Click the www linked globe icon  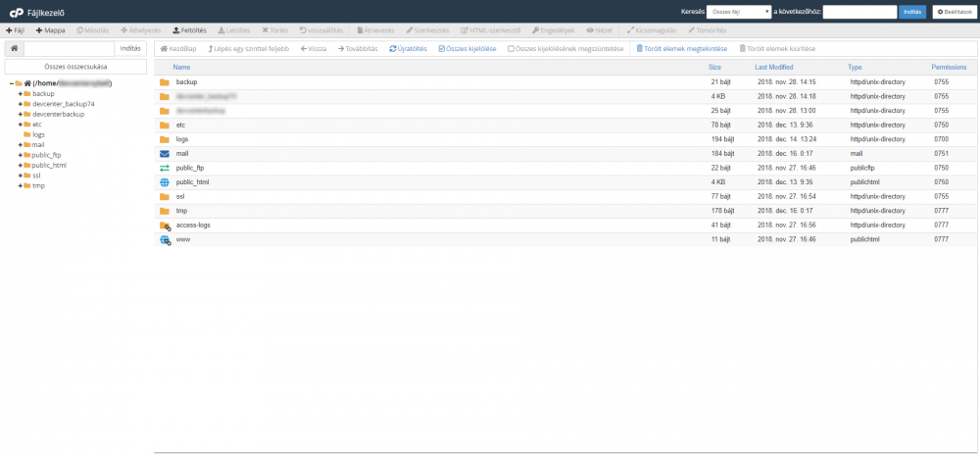[x=165, y=239]
